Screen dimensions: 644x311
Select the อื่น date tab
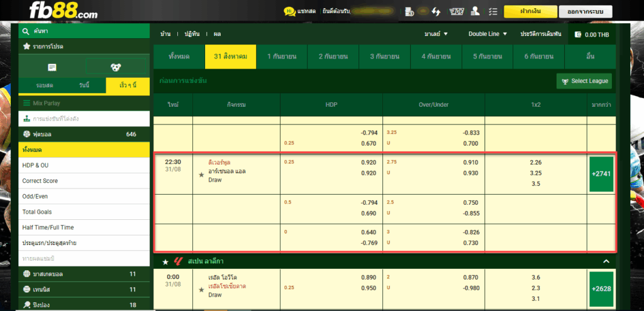tap(590, 57)
